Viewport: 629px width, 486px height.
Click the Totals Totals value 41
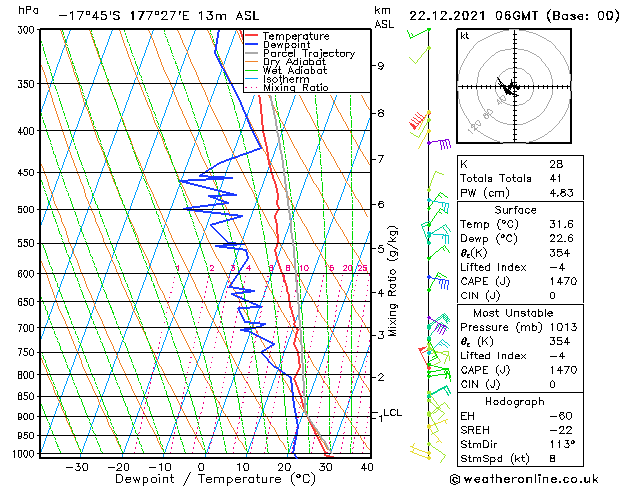(x=555, y=178)
